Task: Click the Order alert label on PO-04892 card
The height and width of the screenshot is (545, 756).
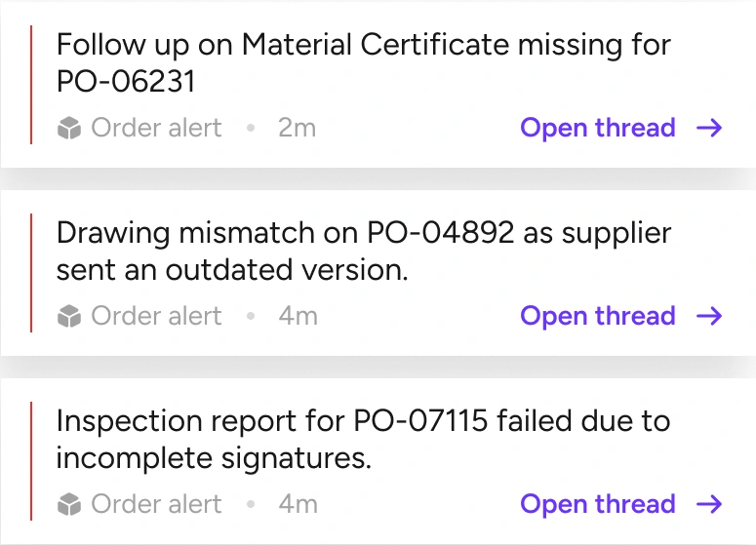Action: (x=156, y=316)
